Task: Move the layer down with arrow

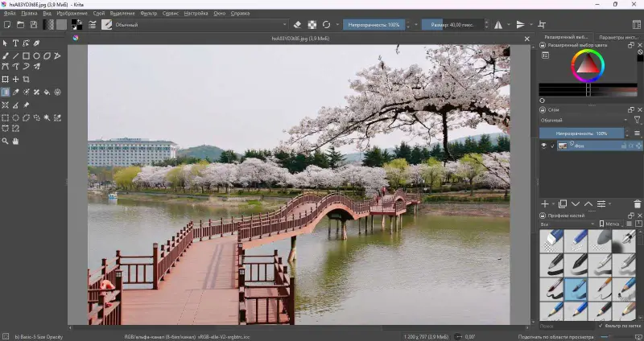Action: (576, 204)
